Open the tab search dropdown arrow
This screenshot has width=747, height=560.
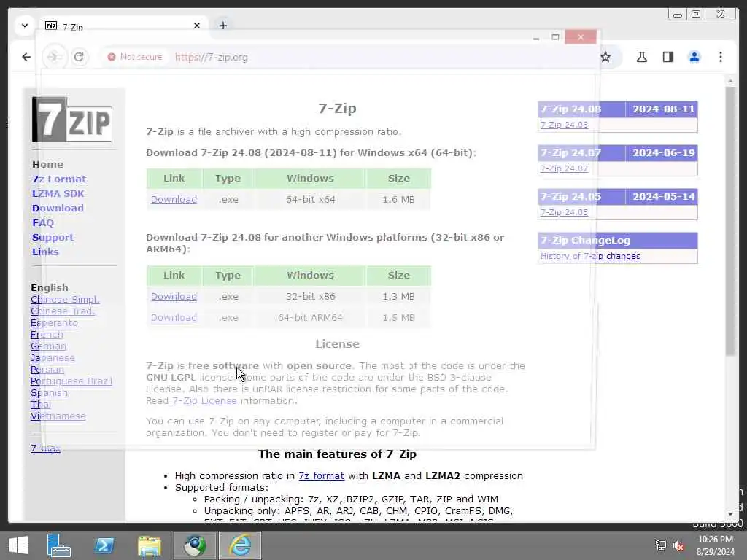coord(25,26)
